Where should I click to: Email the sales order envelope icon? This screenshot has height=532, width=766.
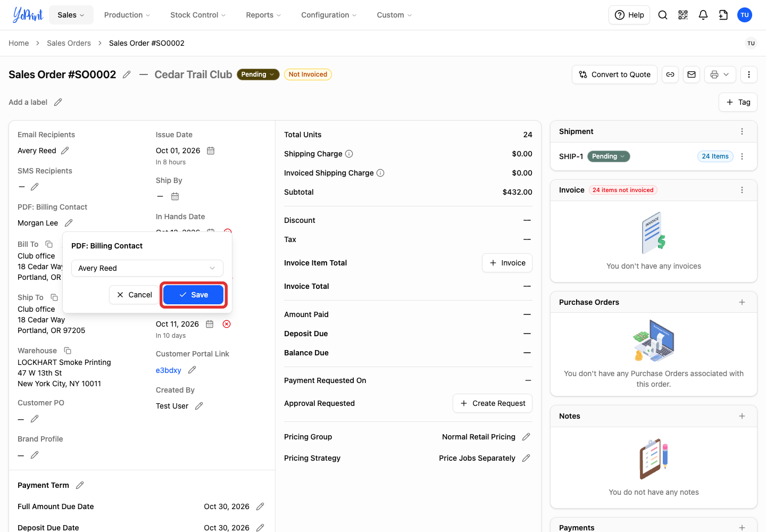pyautogui.click(x=692, y=74)
